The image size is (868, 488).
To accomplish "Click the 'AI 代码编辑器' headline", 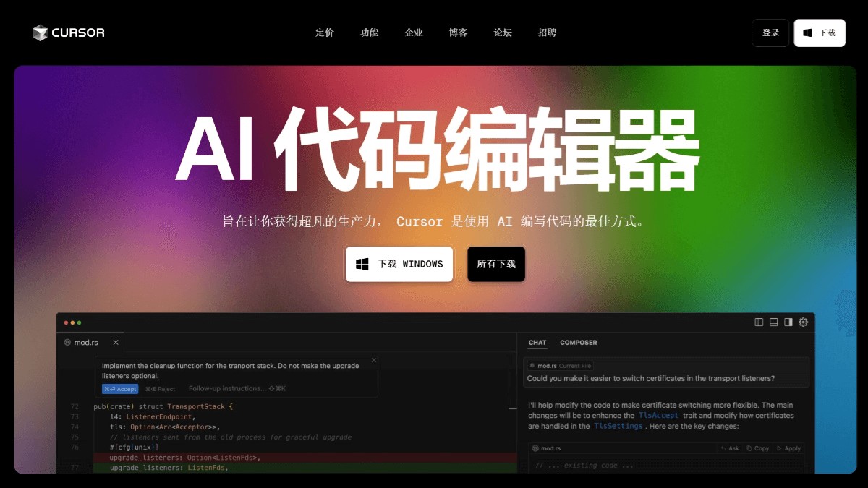I will tap(437, 150).
